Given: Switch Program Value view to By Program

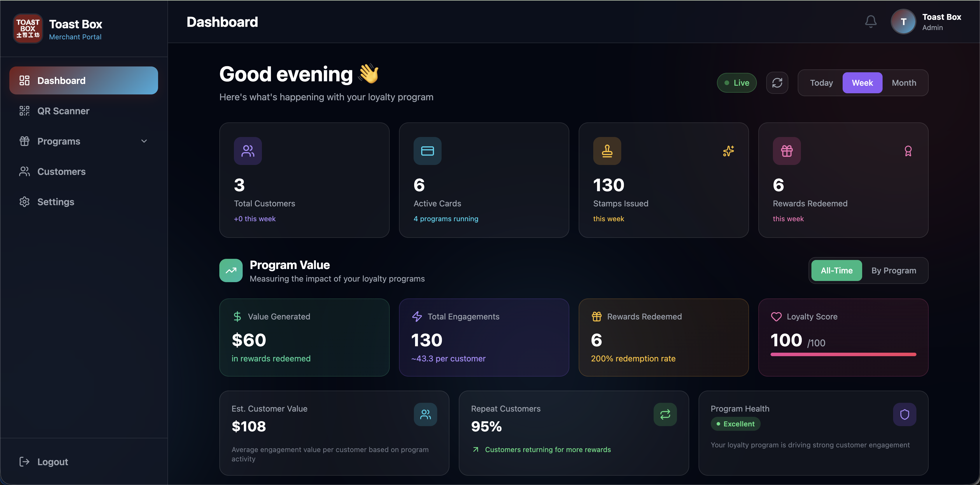Looking at the screenshot, I should 894,270.
